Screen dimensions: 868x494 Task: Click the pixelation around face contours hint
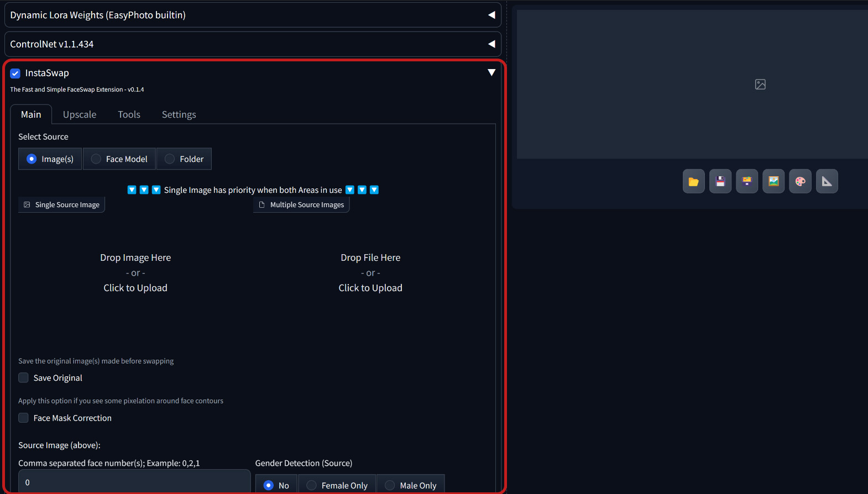click(x=121, y=401)
